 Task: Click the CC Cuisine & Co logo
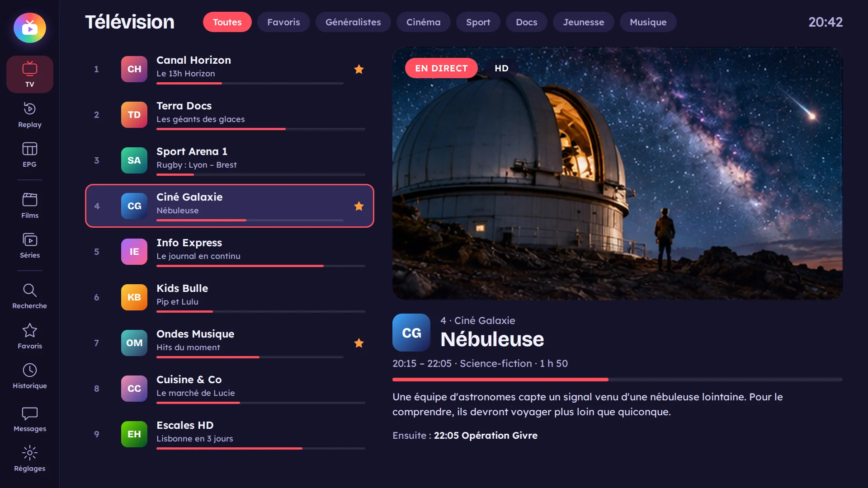(x=134, y=389)
